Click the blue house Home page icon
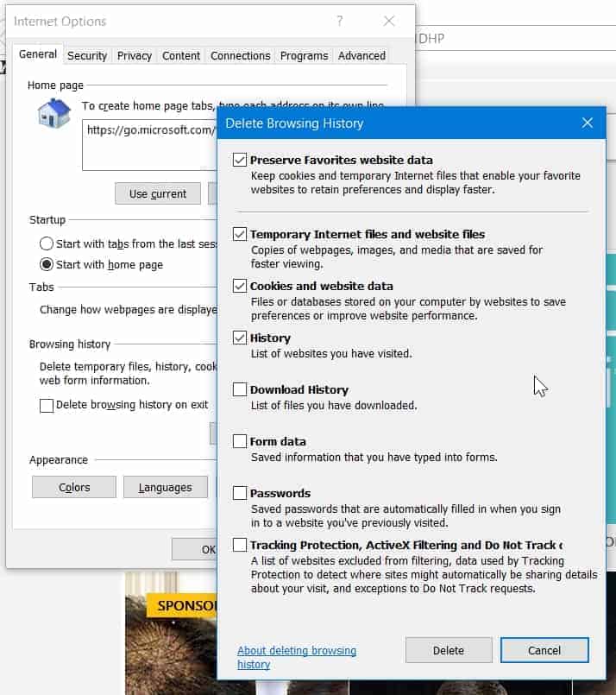 [x=53, y=113]
